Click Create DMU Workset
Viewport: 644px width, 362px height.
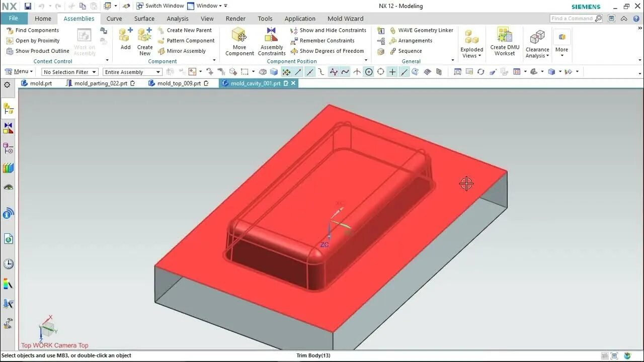tap(505, 42)
